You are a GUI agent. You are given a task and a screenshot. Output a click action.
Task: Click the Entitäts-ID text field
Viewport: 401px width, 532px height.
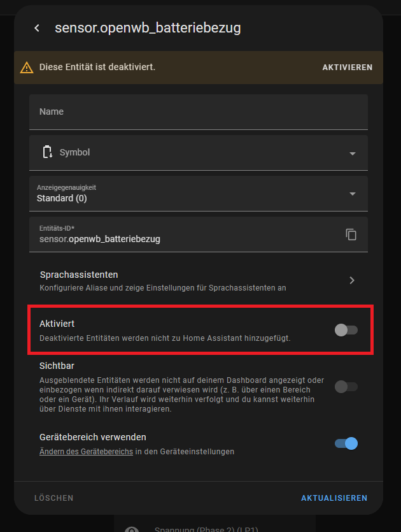tap(185, 240)
